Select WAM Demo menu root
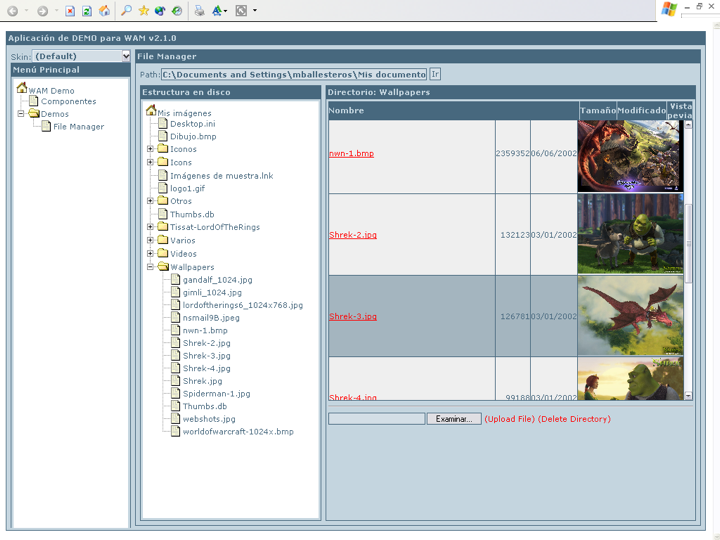The image size is (720, 540). [51, 90]
